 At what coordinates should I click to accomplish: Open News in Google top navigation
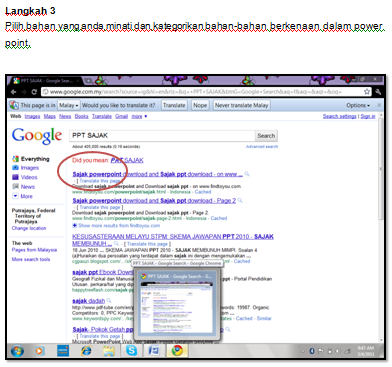[65, 116]
